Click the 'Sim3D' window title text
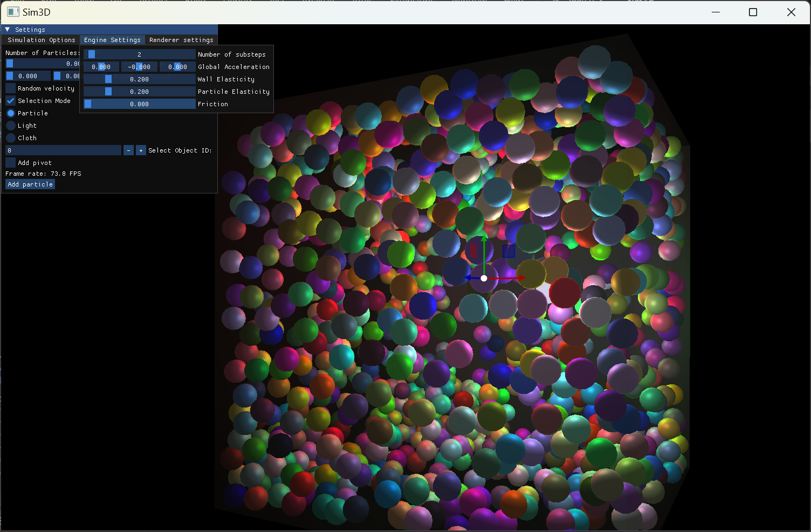This screenshot has width=811, height=532. [37, 12]
